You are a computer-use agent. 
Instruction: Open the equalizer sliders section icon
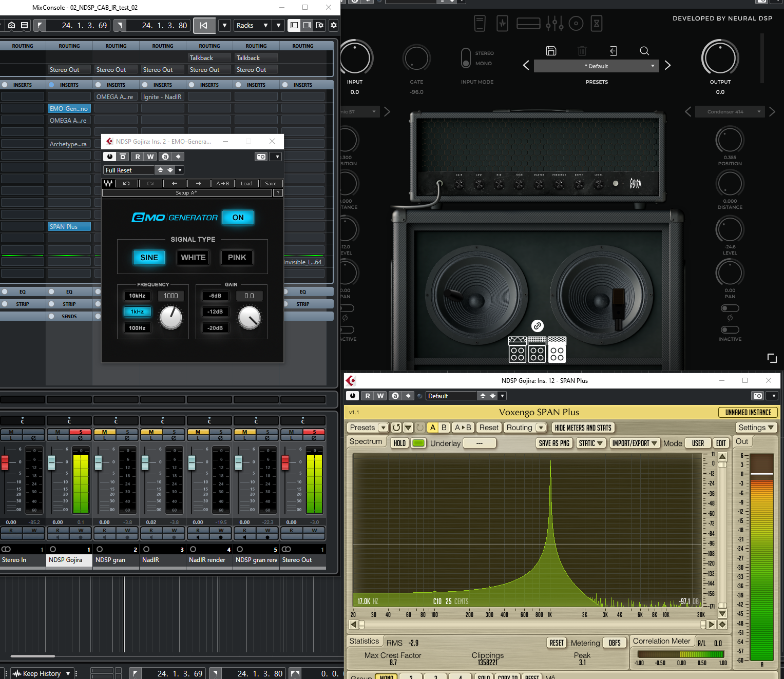554,23
